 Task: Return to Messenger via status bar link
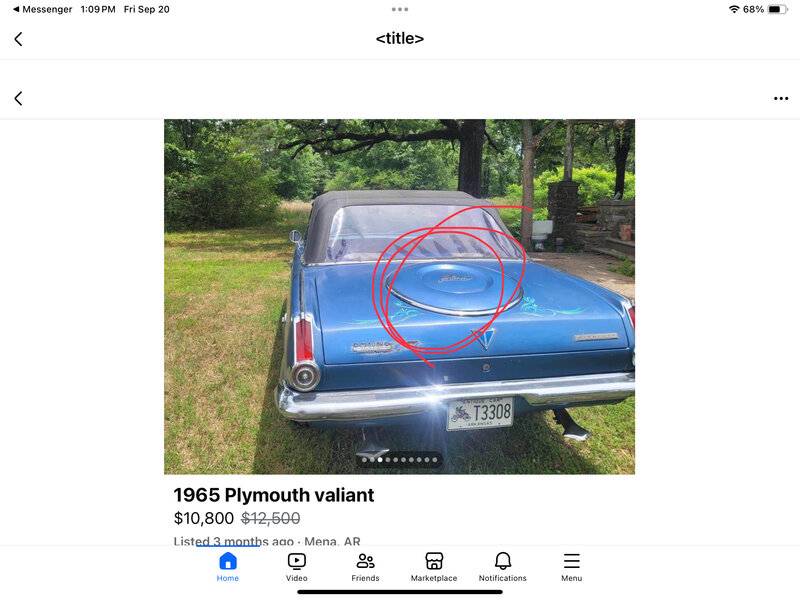[42, 9]
